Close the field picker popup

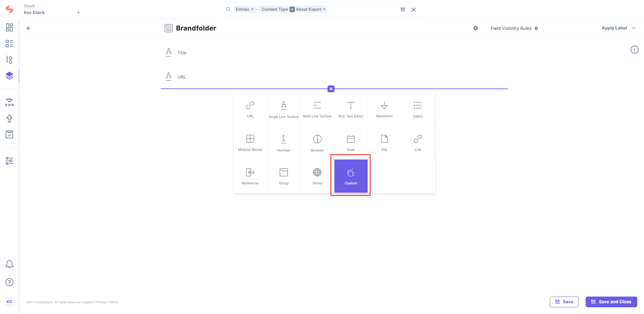(x=331, y=89)
